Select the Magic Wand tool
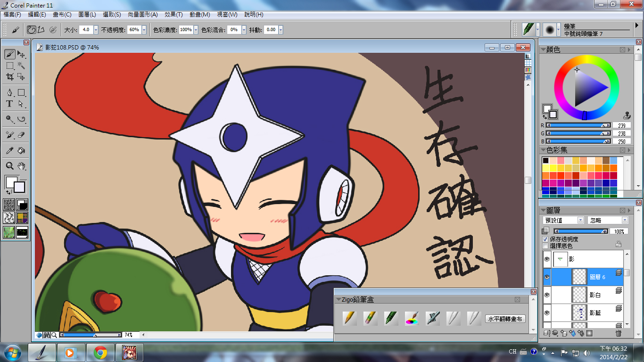This screenshot has width=644, height=362. pyautogui.click(x=21, y=66)
